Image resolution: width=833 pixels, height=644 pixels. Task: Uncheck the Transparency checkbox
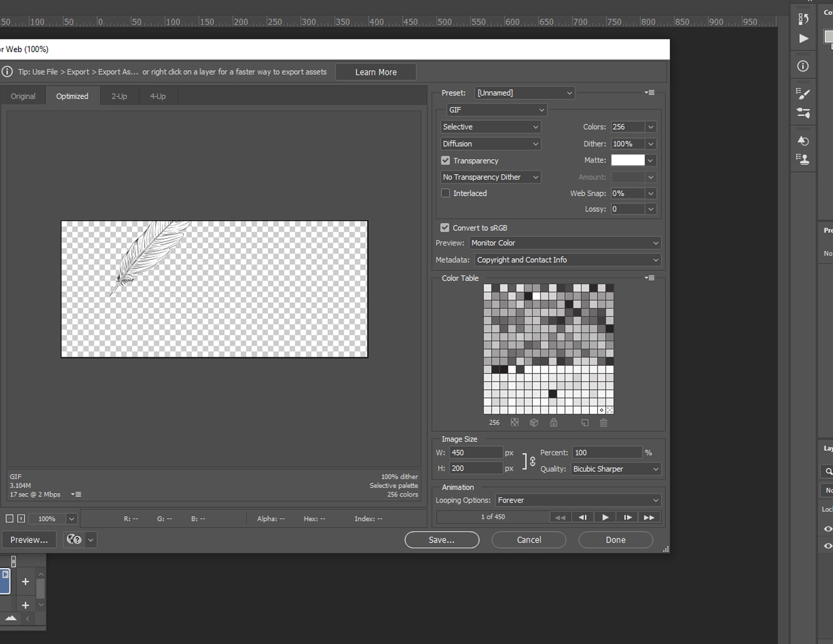(445, 161)
